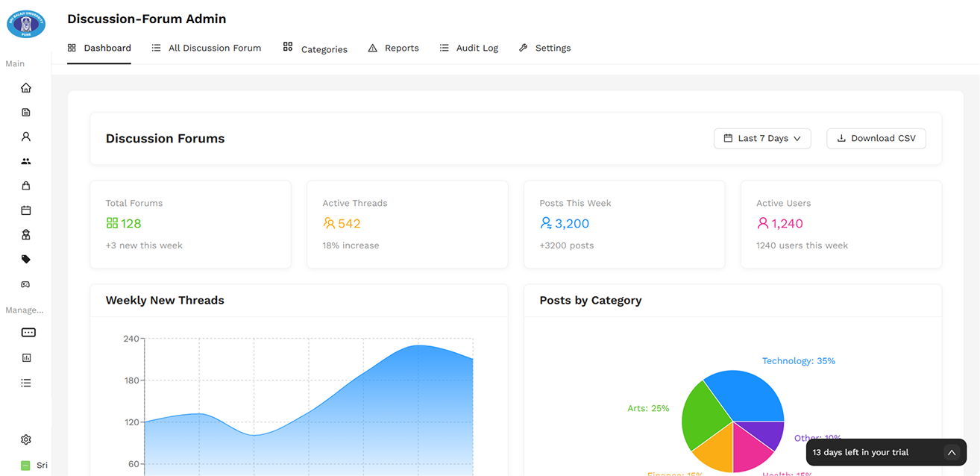
Task: Switch to All Discussion Forum tab
Action: [207, 48]
